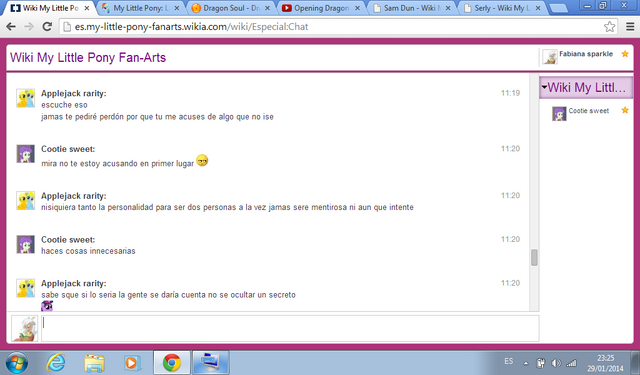Click the power plug icon in tray
The width and height of the screenshot is (640, 375).
[x=541, y=363]
